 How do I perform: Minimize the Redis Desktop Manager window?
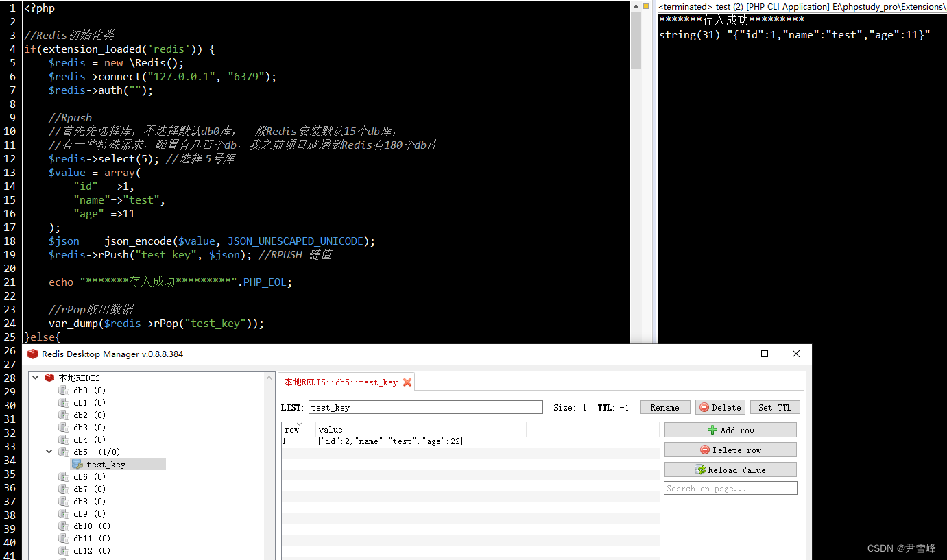click(733, 354)
